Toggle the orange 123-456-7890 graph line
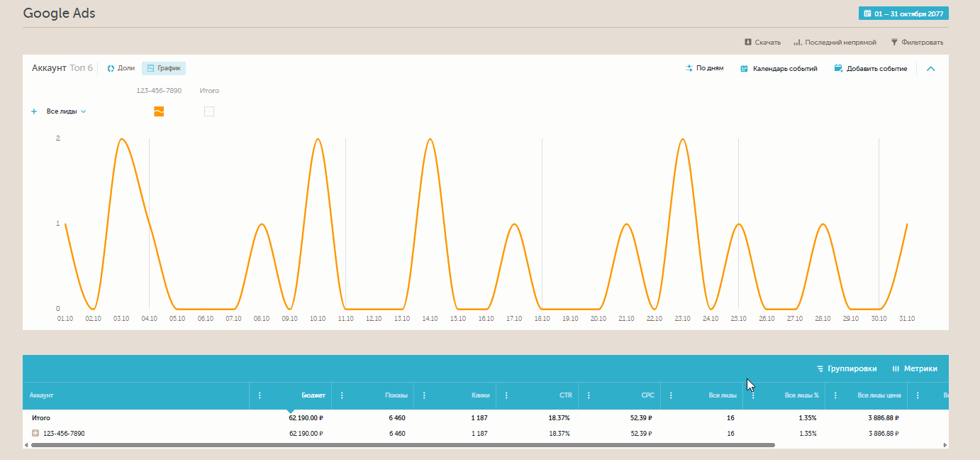 pyautogui.click(x=159, y=111)
